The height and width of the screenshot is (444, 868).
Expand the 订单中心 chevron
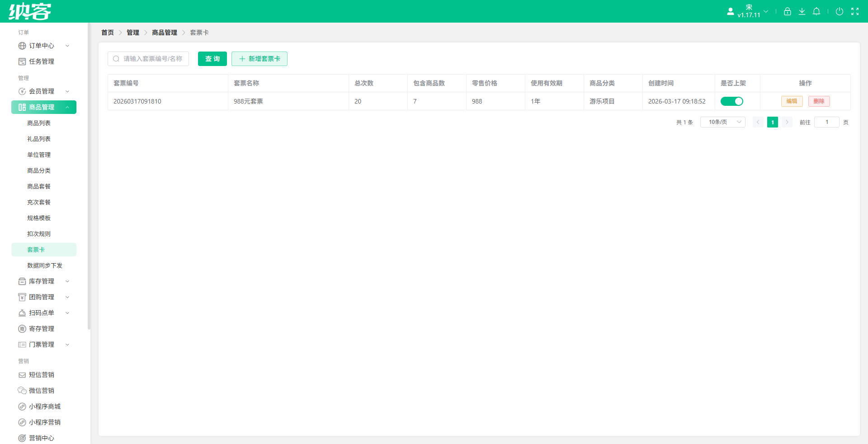coord(67,46)
